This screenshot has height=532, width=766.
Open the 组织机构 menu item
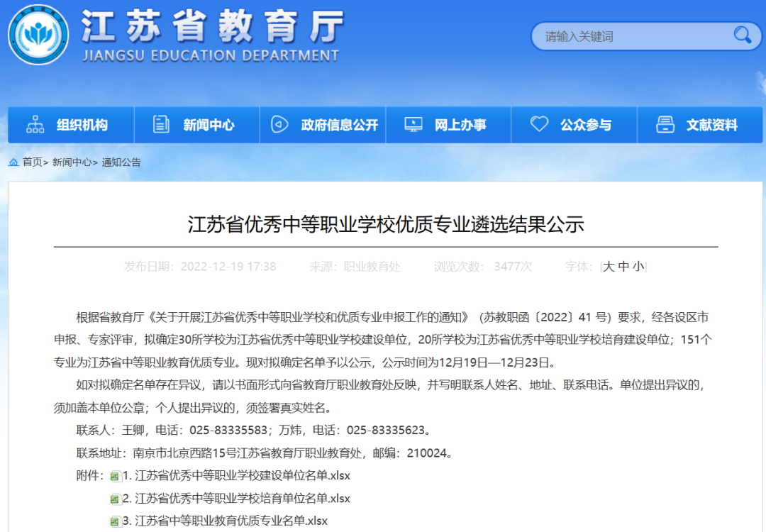click(x=71, y=125)
